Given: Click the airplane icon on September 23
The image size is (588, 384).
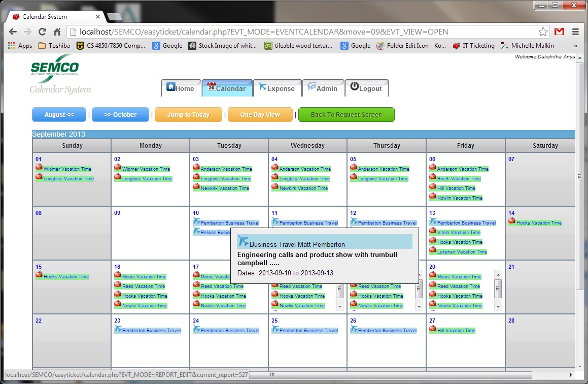Looking at the screenshot, I should click(x=118, y=330).
